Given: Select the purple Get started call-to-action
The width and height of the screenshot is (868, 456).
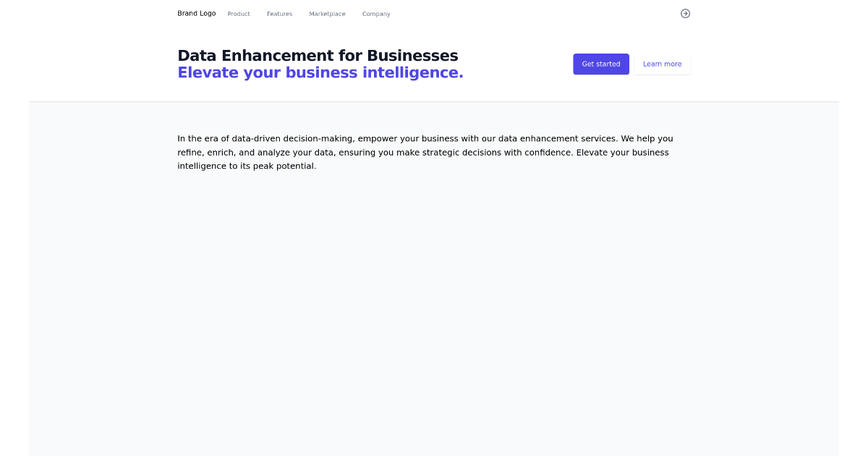Looking at the screenshot, I should (601, 64).
